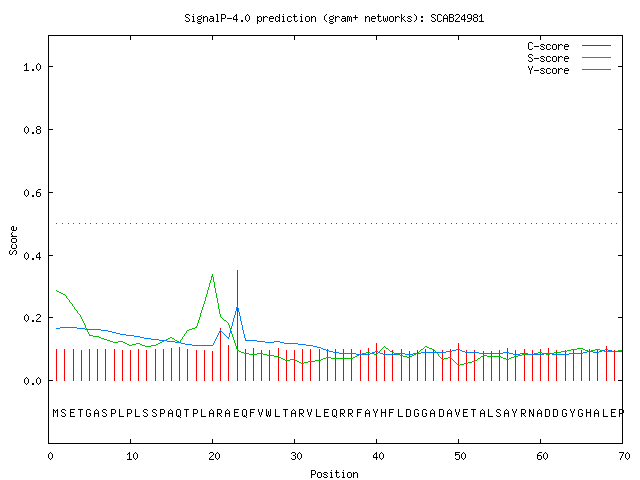
Task: Click the C-score legend label
Action: coord(548,46)
